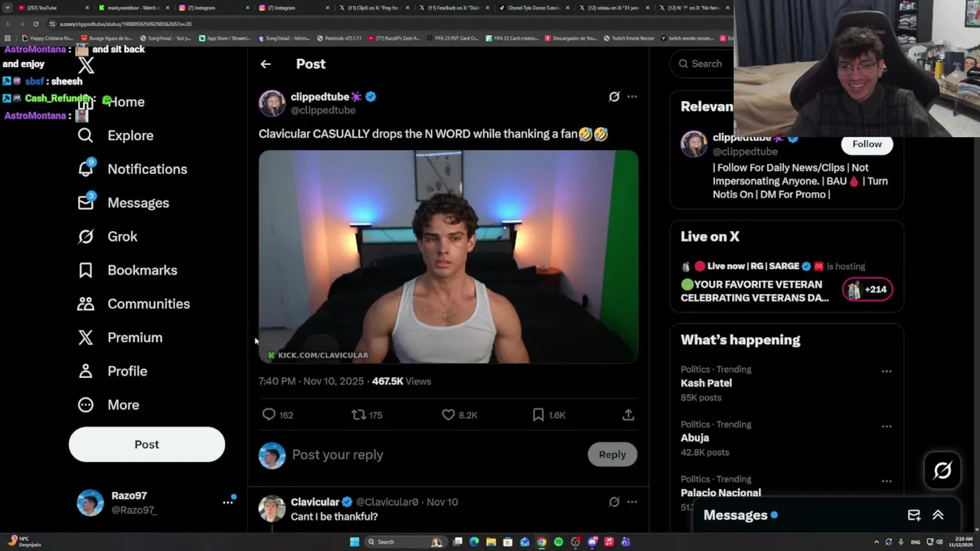The width and height of the screenshot is (980, 551).
Task: Click the Windows Start button
Action: click(x=354, y=542)
